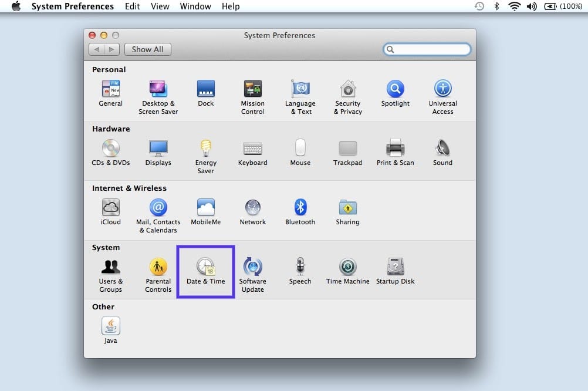
Task: Open the Window menu
Action: click(195, 6)
